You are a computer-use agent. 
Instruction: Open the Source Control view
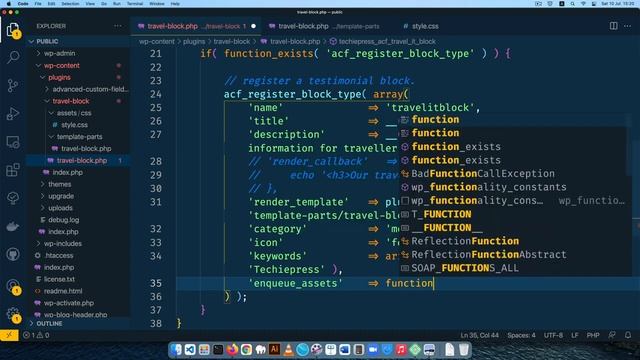tap(13, 85)
